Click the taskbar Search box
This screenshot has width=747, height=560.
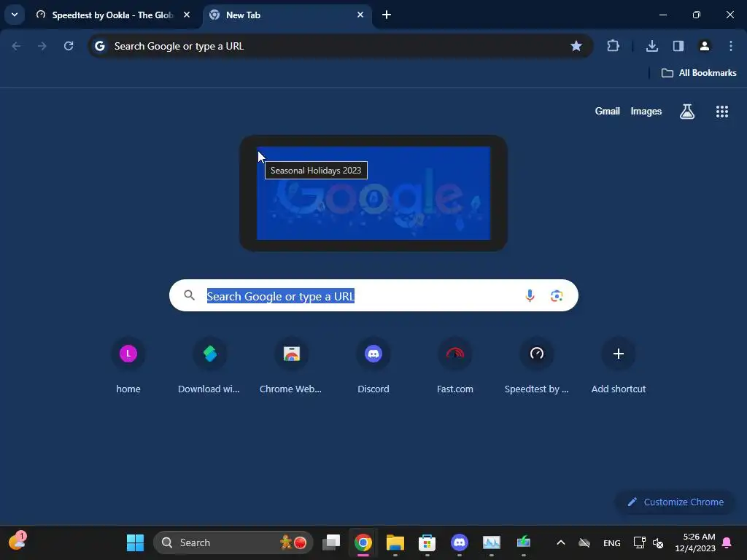coord(233,542)
